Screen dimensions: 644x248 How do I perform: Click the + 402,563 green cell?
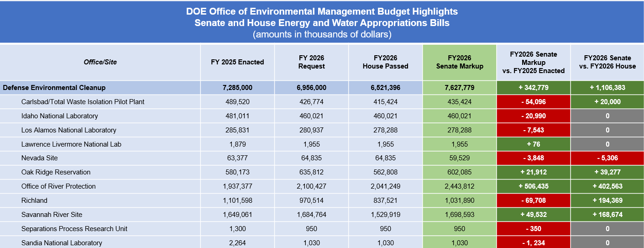click(x=607, y=186)
